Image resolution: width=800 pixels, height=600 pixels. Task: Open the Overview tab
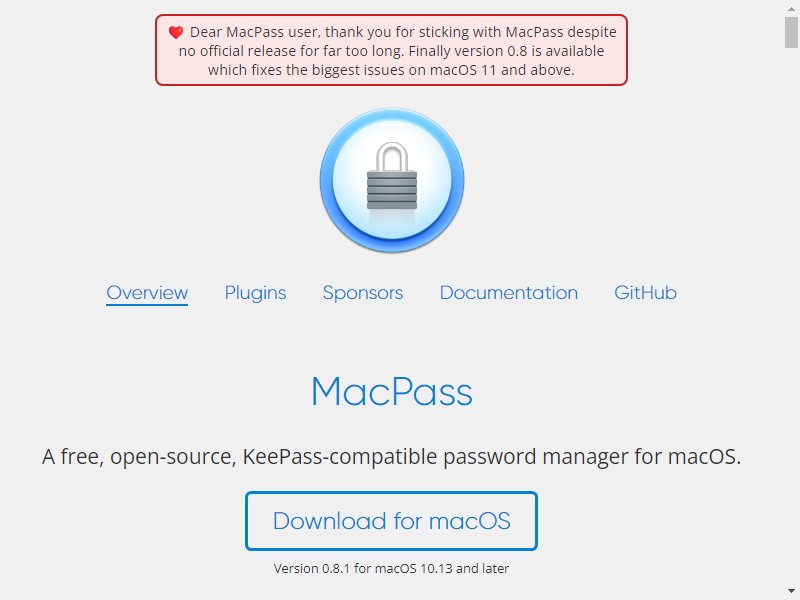pyautogui.click(x=147, y=293)
